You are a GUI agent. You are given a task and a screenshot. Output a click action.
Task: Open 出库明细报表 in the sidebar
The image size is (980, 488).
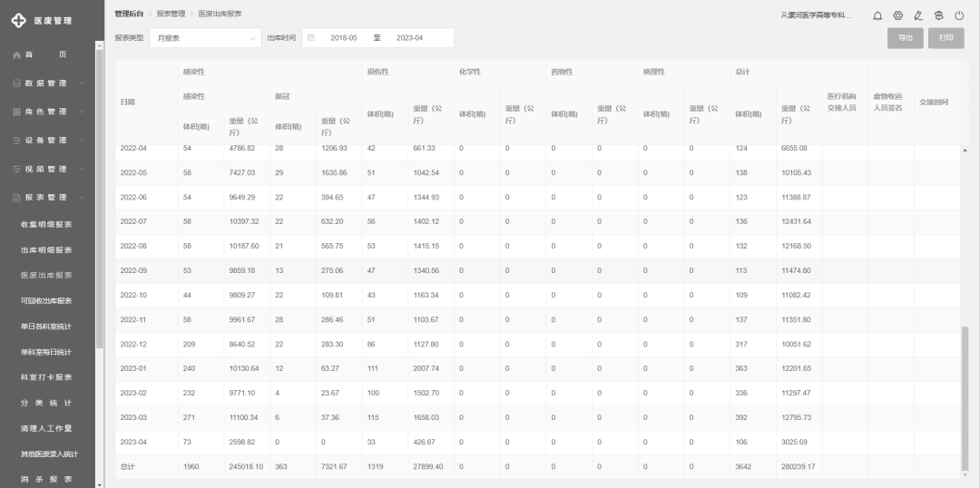[x=46, y=249]
